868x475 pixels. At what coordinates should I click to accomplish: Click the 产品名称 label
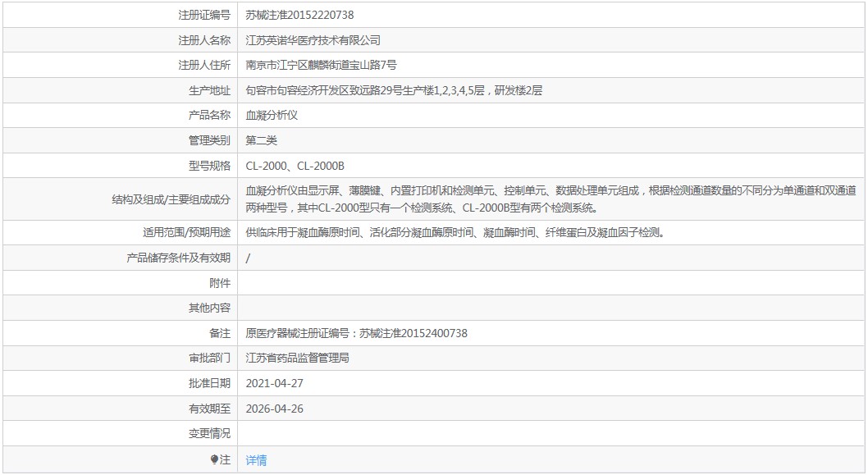[x=209, y=115]
